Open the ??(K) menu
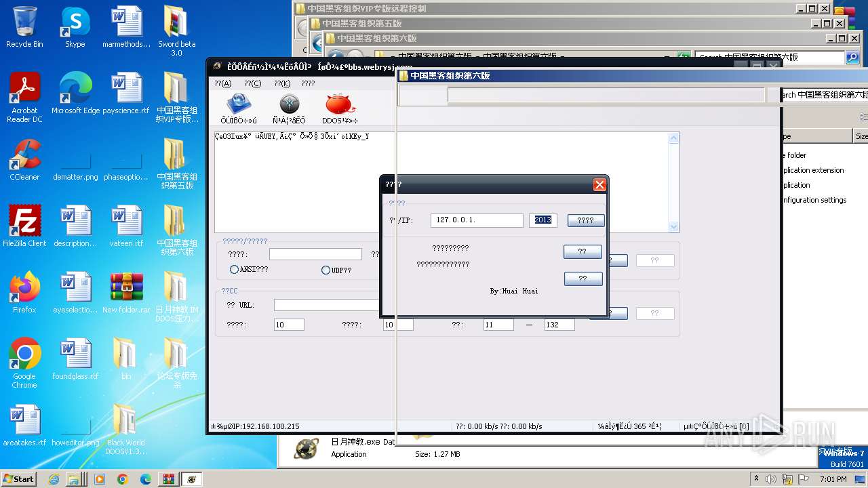This screenshot has height=488, width=868. click(282, 83)
